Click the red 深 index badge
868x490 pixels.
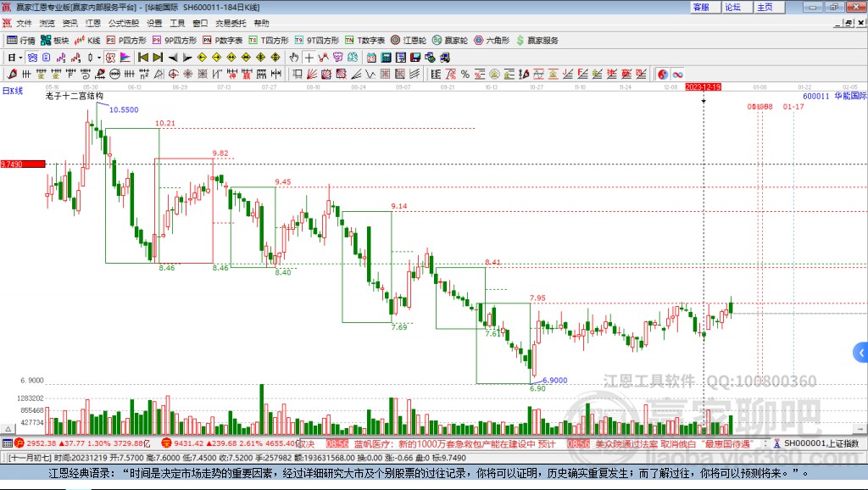pyautogui.click(x=166, y=443)
